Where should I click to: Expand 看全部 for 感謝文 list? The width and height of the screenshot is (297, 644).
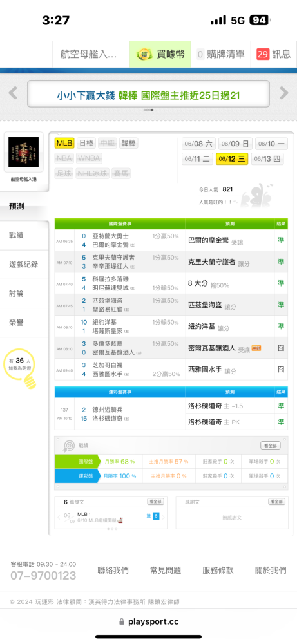[277, 502]
